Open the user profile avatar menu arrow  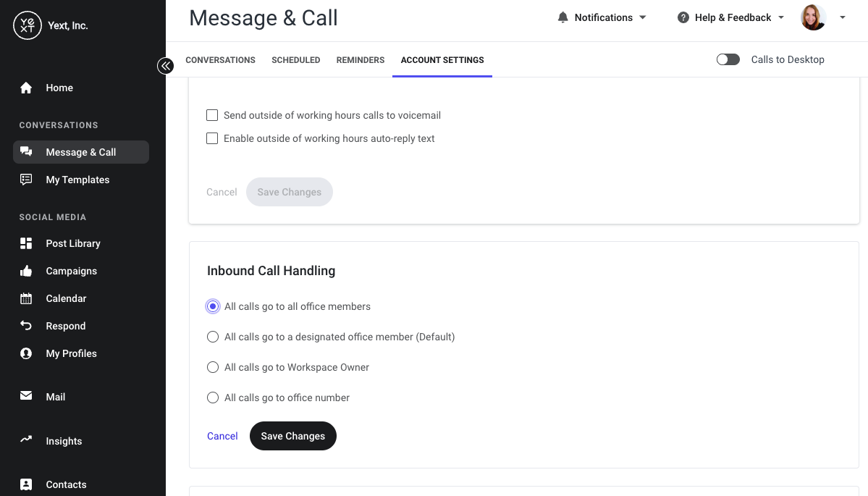[x=843, y=17]
